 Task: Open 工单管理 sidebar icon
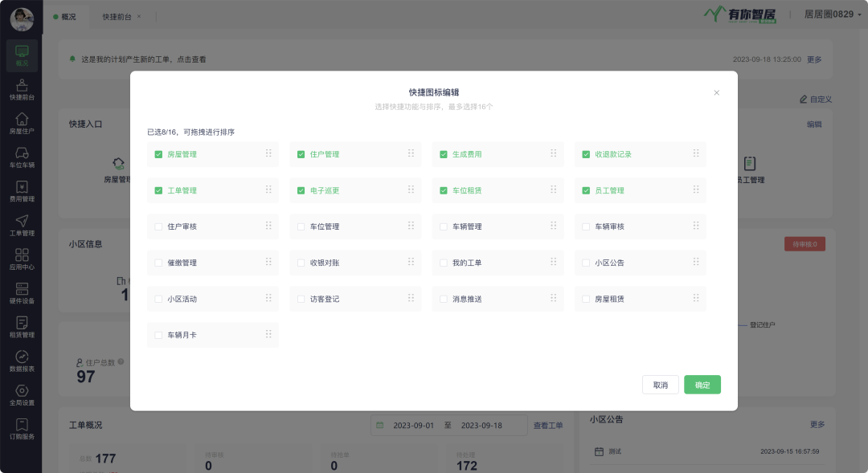[x=22, y=226]
